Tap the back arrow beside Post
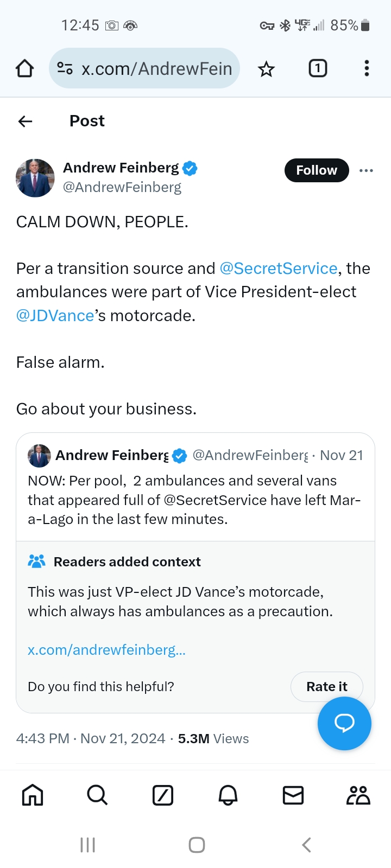 coord(26,121)
